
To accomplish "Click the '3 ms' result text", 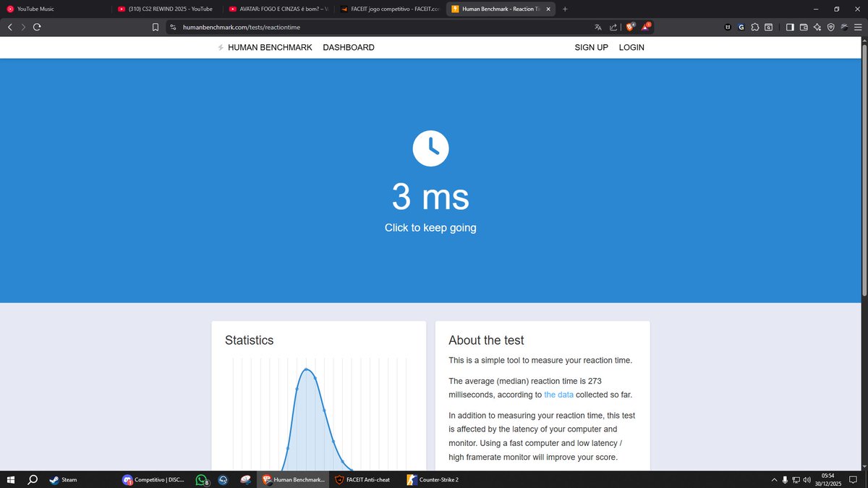I will [x=430, y=196].
